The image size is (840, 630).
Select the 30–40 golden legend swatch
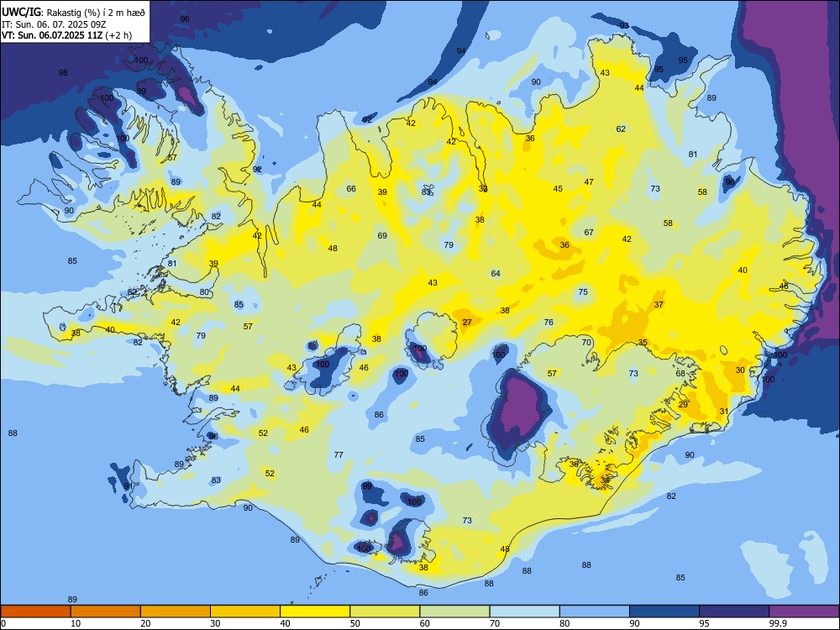245,612
